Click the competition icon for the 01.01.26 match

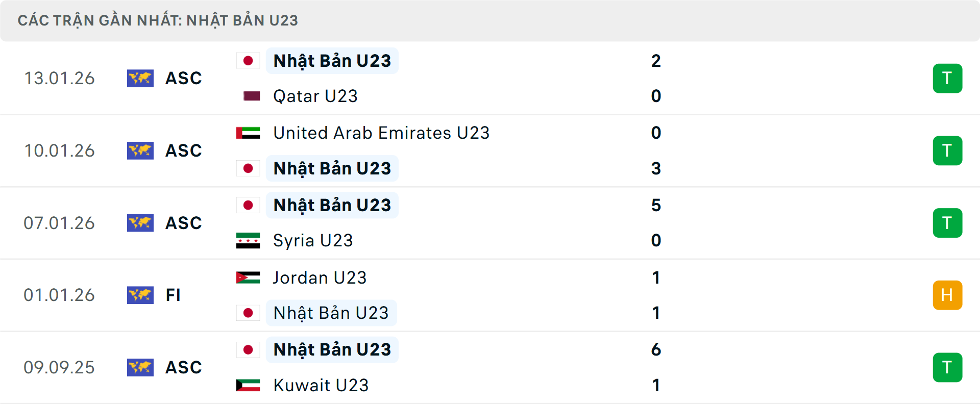point(140,295)
